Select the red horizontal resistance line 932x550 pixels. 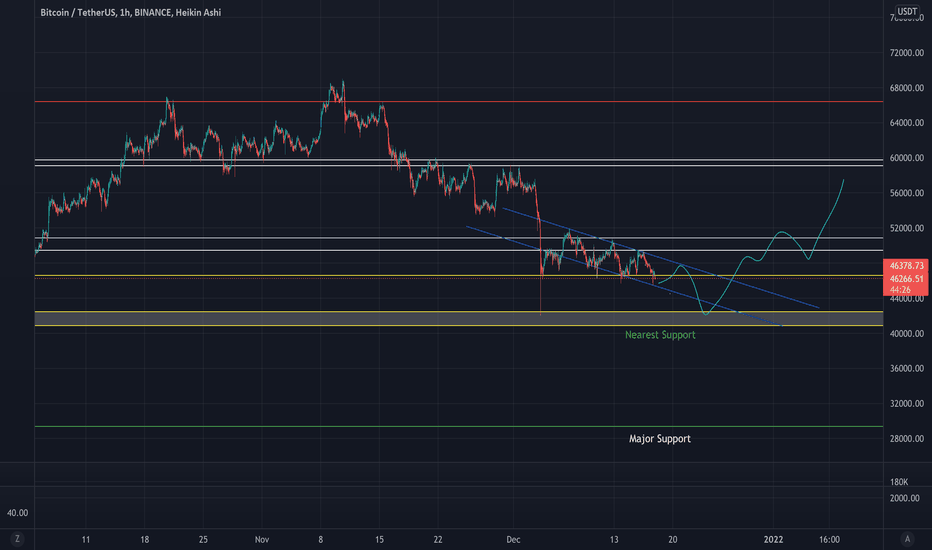(459, 102)
